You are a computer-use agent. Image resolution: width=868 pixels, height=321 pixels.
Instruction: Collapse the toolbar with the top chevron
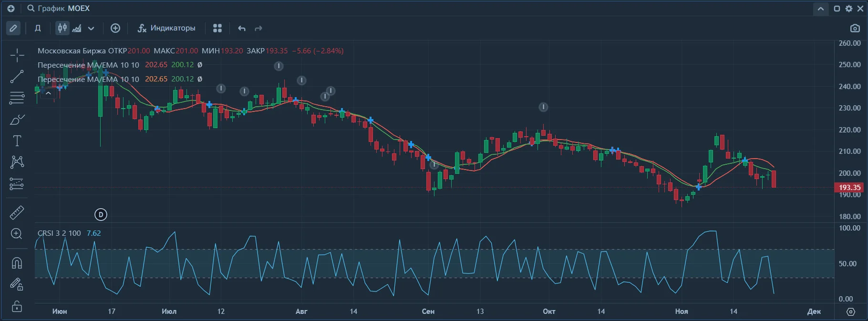(821, 9)
